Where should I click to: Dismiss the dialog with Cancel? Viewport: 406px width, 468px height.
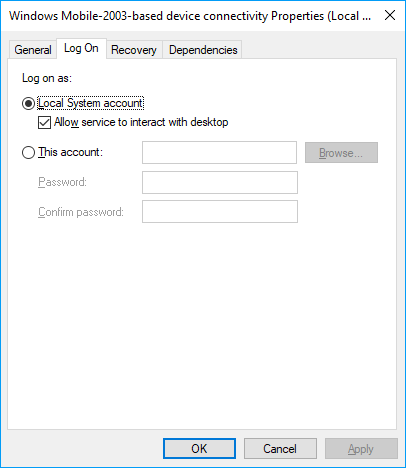(280, 449)
